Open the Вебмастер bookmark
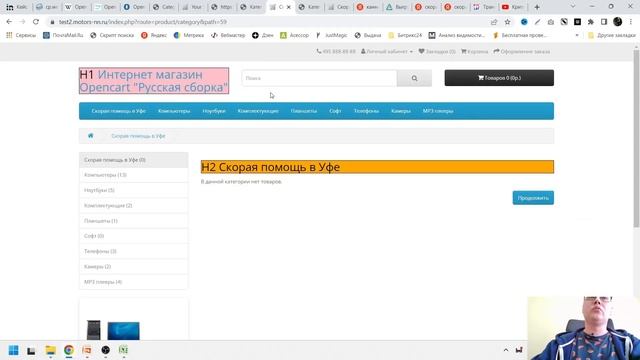The image size is (640, 360). point(228,36)
